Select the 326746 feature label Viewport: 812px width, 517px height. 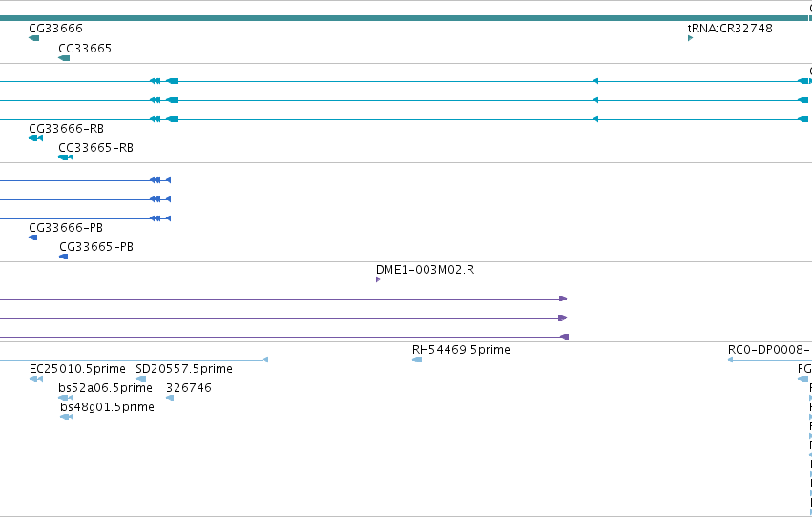pos(189,388)
